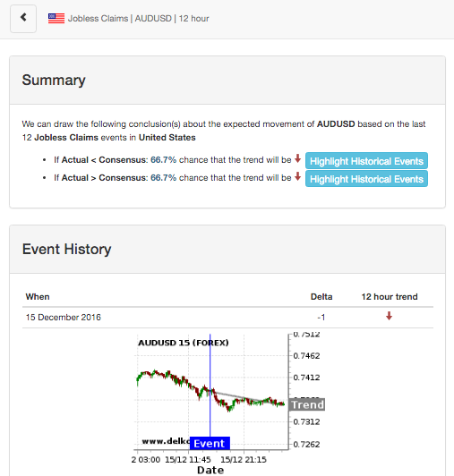Click the When column header
454x476 pixels.
[38, 296]
